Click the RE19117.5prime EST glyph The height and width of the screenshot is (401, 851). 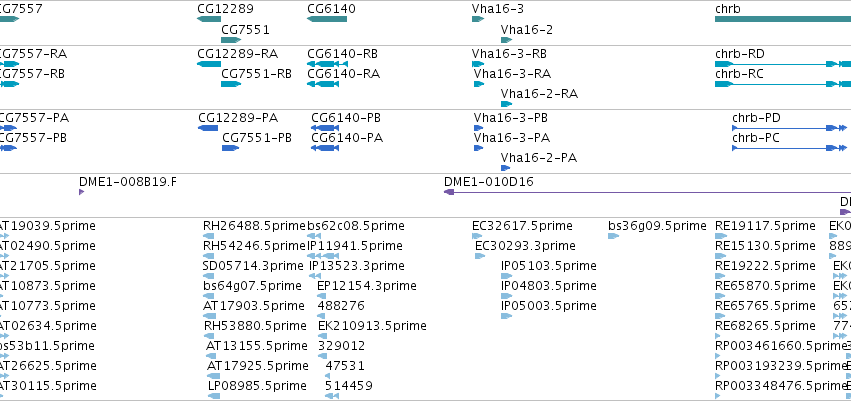[x=721, y=236]
